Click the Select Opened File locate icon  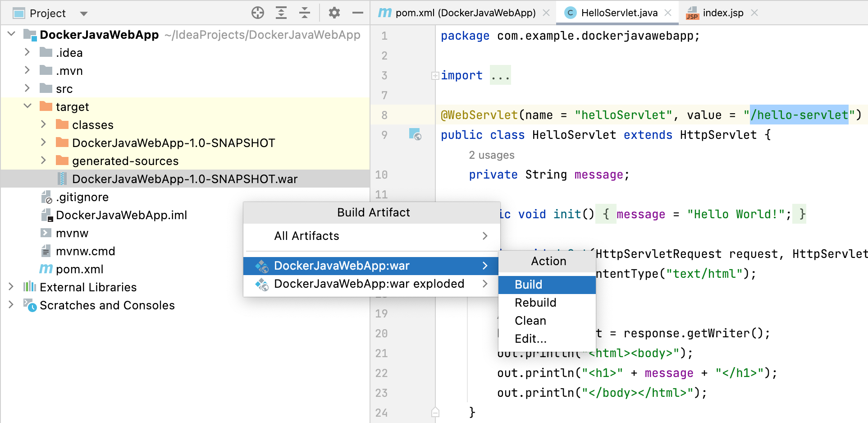(x=258, y=13)
